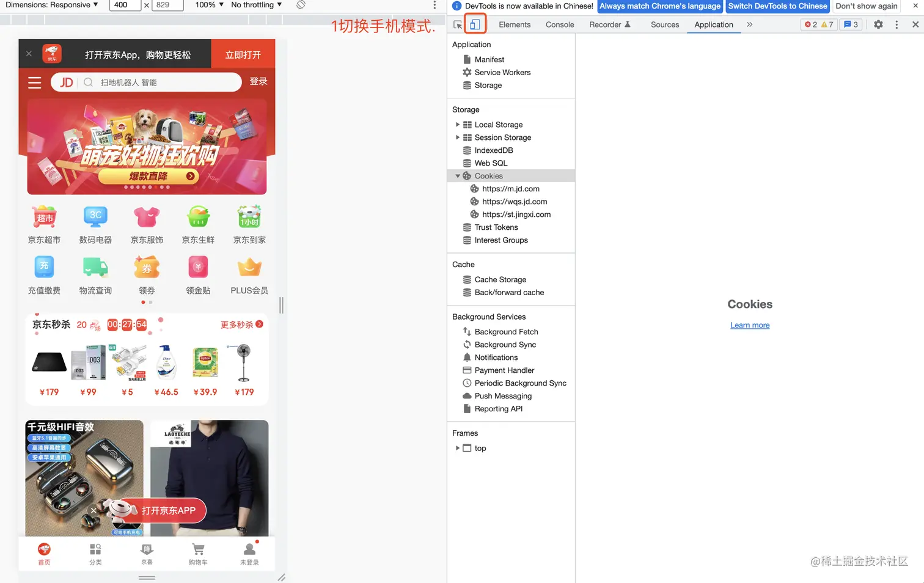Viewport: 924px width, 583px height.
Task: Switch to the Sources tab
Action: point(665,24)
